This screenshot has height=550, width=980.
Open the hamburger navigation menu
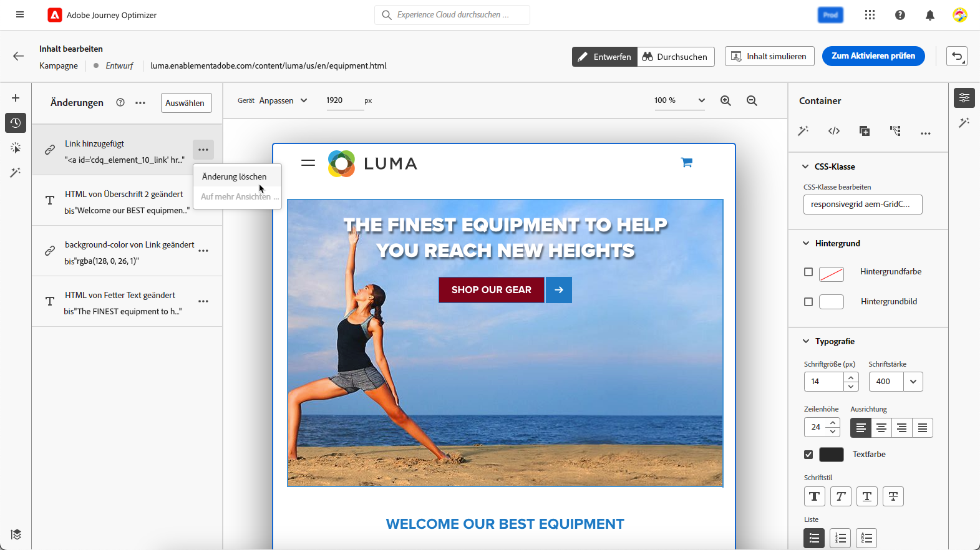coord(20,14)
